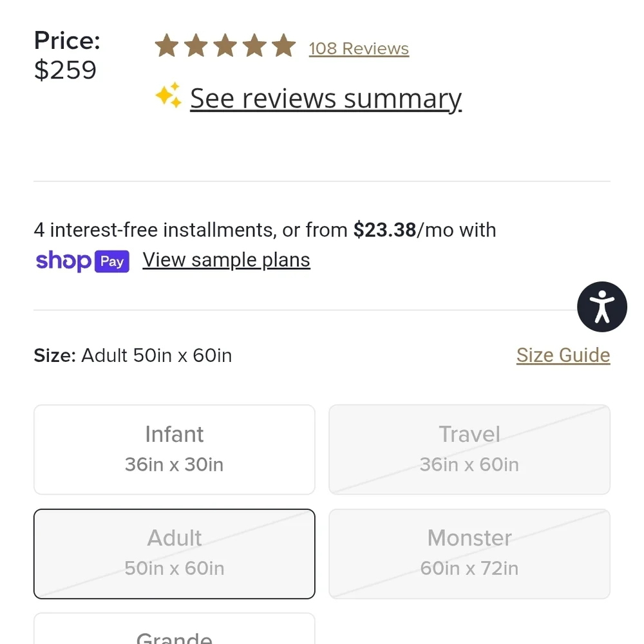The height and width of the screenshot is (644, 644).
Task: Click the second rating star
Action: click(x=196, y=45)
